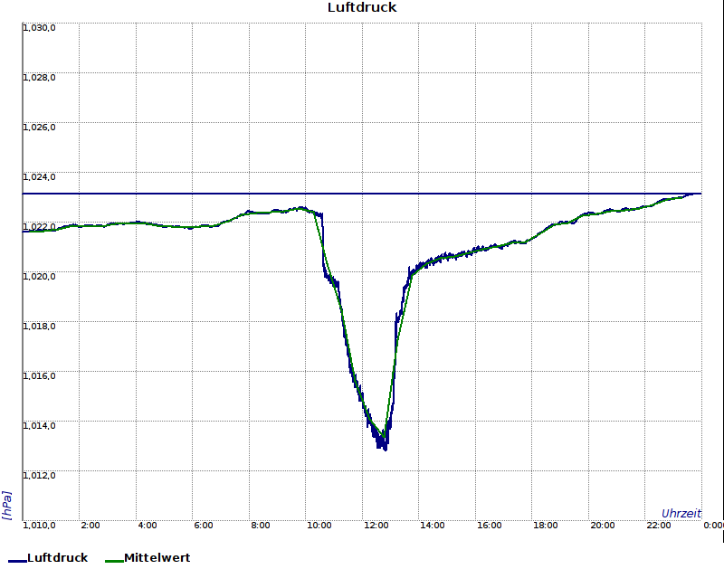Click the 1,024,0 y-axis value

39,177
